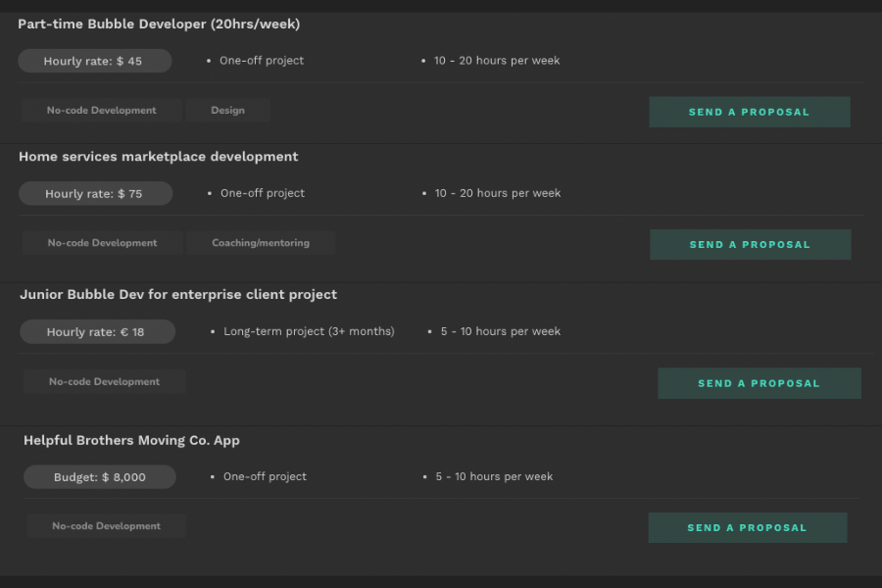Click the Long-term project (3+ months) text
Screen dimensions: 882x588
click(x=309, y=331)
